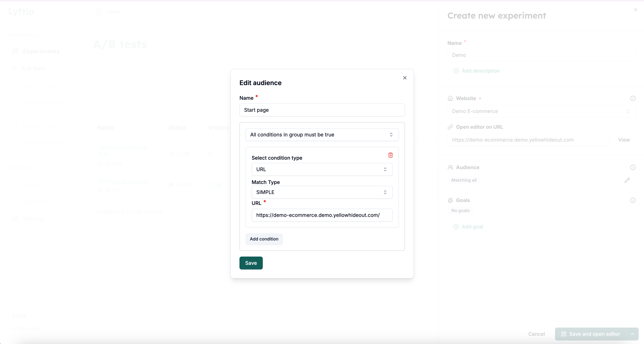Click the Add description plus icon

tap(456, 71)
